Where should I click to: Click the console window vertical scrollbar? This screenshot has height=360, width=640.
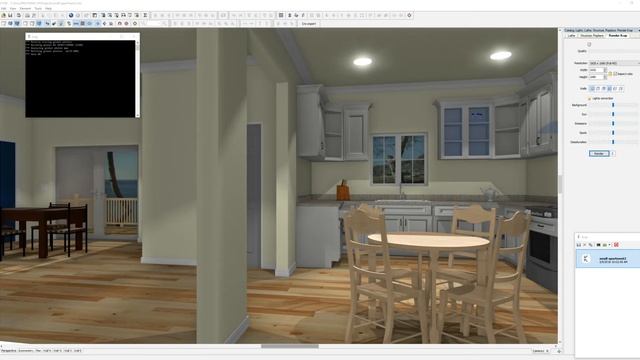[x=138, y=78]
